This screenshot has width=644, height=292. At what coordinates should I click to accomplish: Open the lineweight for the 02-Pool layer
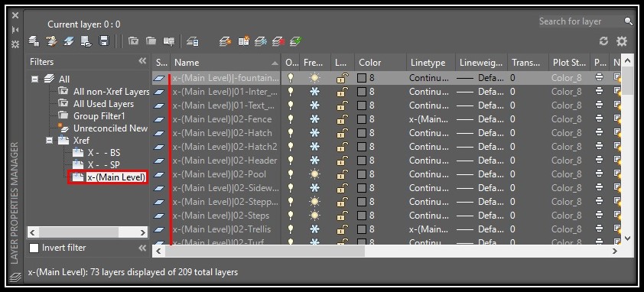481,174
